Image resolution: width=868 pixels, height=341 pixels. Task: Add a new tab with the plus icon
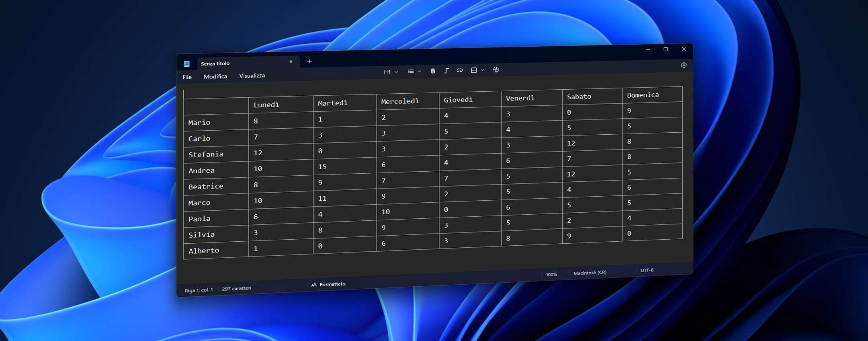309,62
